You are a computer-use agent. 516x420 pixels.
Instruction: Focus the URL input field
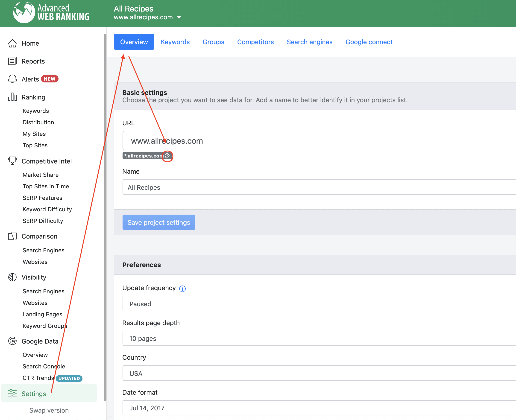[x=319, y=140]
